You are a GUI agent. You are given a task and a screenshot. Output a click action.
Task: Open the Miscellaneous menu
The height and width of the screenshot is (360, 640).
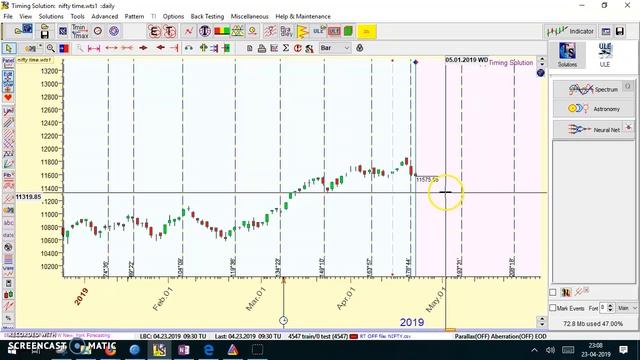249,16
